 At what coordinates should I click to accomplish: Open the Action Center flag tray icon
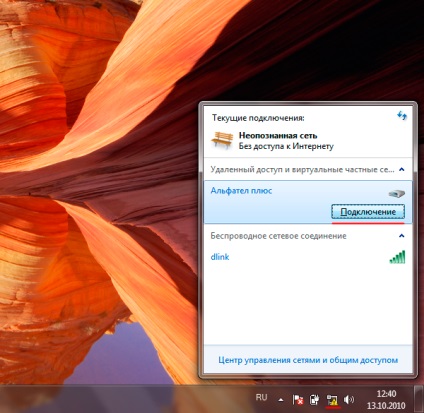click(x=298, y=399)
